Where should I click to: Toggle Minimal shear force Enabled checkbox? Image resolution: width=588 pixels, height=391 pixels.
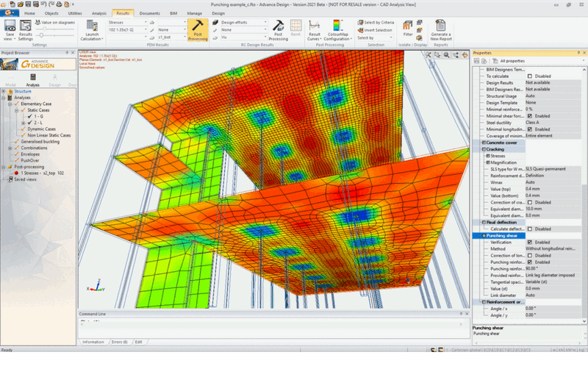[x=530, y=116]
